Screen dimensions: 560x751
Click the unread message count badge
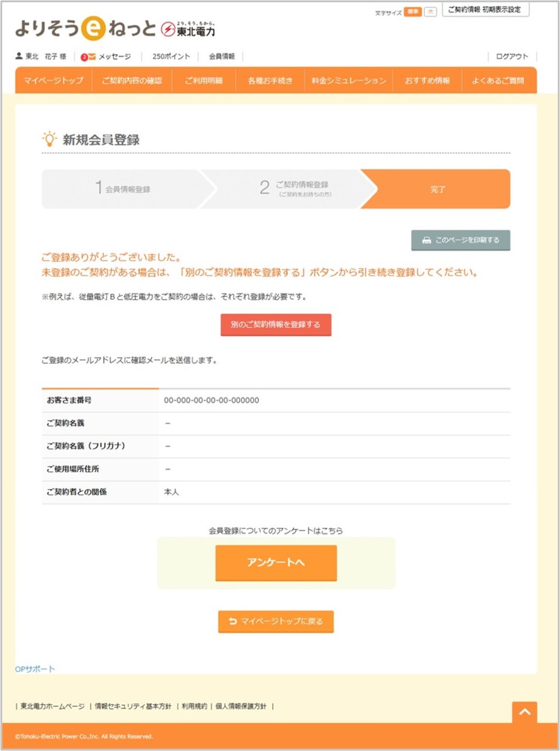click(85, 56)
